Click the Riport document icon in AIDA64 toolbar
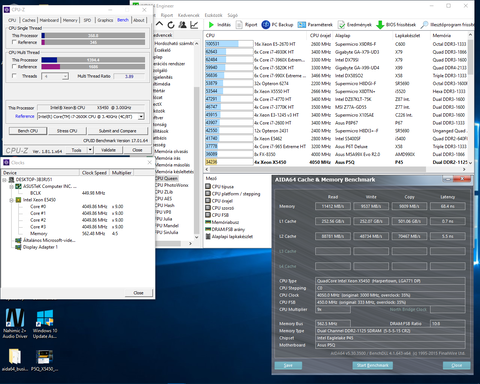This screenshot has width=480, height=384. [239, 25]
